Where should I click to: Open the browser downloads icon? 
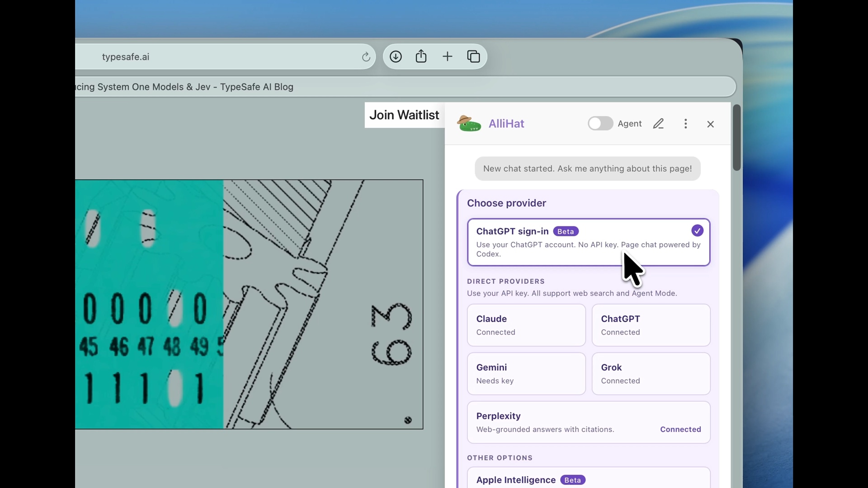[x=396, y=56]
